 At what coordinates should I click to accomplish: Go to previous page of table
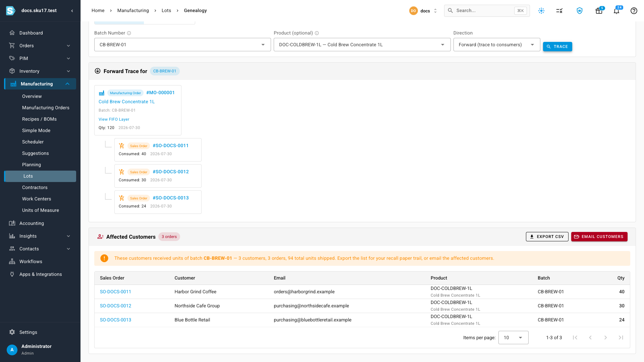[590, 338]
